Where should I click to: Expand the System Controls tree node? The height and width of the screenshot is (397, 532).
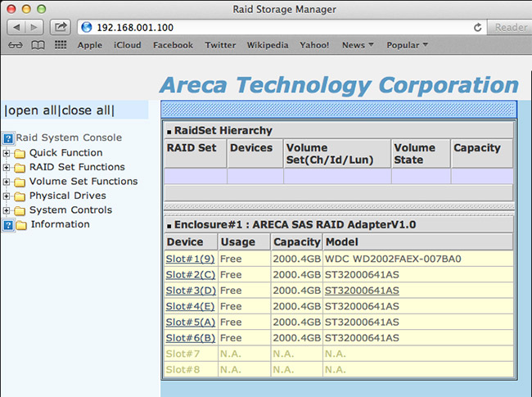point(6,210)
